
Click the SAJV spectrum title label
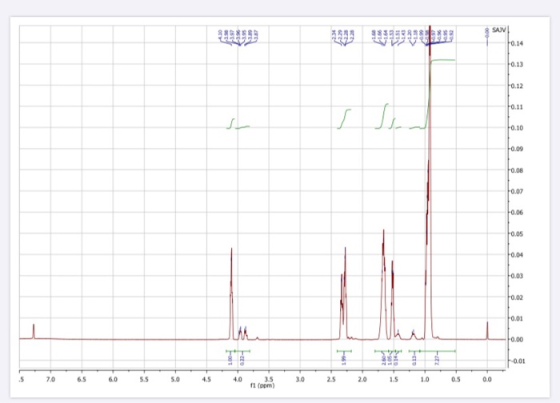[499, 30]
